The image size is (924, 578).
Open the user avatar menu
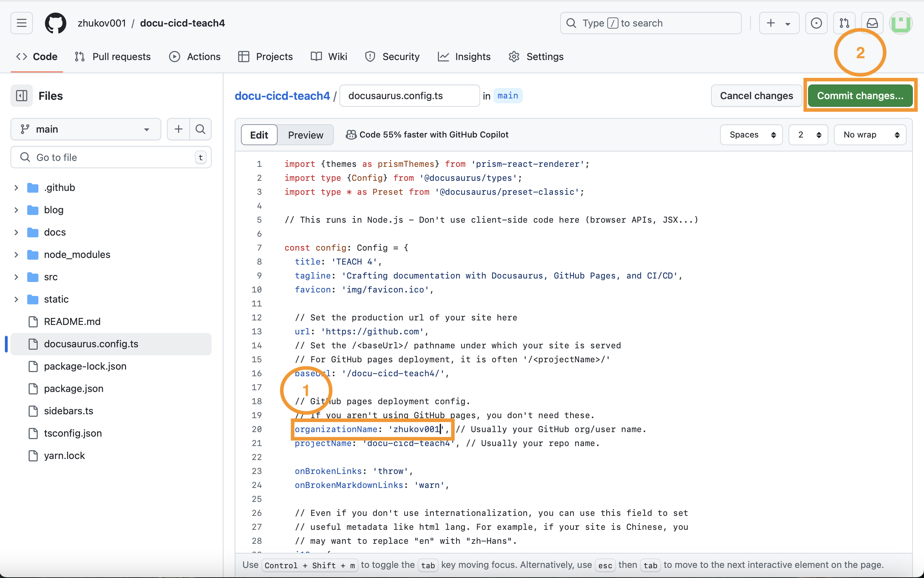(901, 23)
